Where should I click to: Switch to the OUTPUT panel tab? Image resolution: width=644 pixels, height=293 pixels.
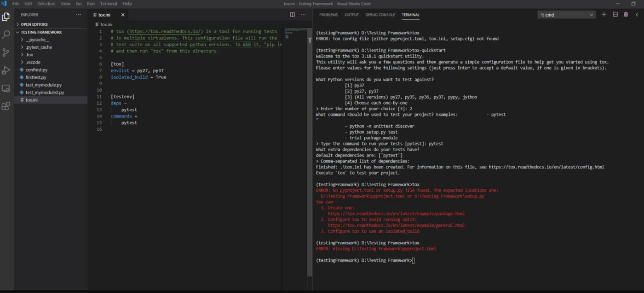point(351,15)
